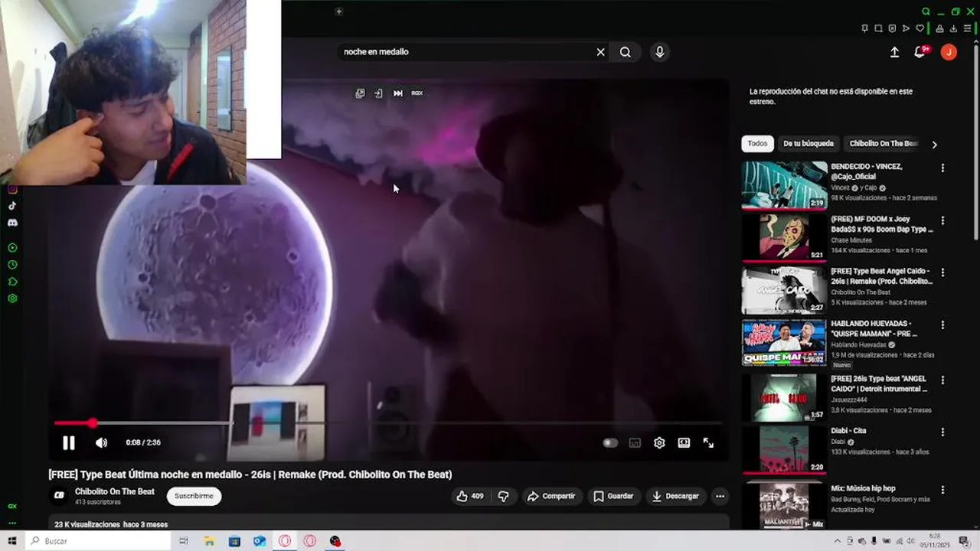
Task: Select the 'Chibolito On The Beat' filter chip
Action: (883, 144)
